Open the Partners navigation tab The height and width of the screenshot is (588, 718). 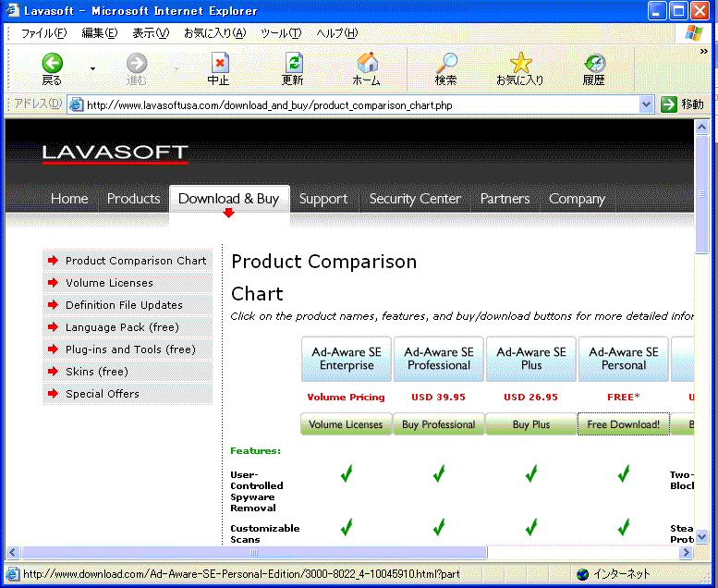pos(505,199)
